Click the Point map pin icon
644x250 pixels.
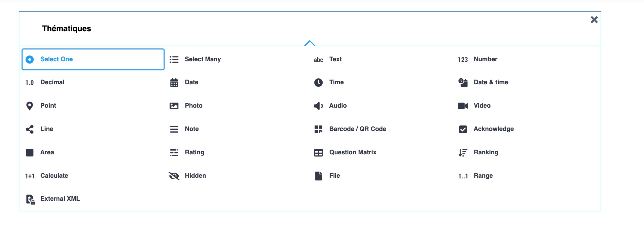pyautogui.click(x=30, y=106)
